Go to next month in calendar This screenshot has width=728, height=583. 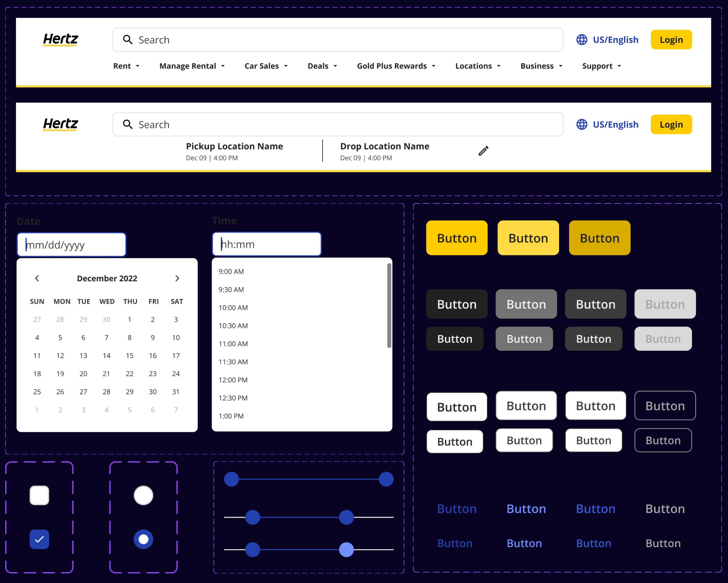(x=177, y=278)
